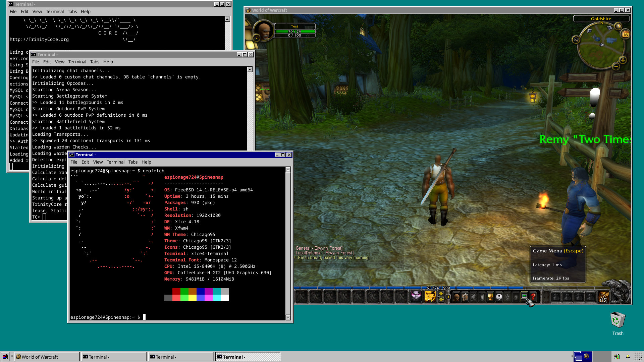Open the minimap tracking magnifier button
This screenshot has height=362, width=644.
tap(576, 40)
